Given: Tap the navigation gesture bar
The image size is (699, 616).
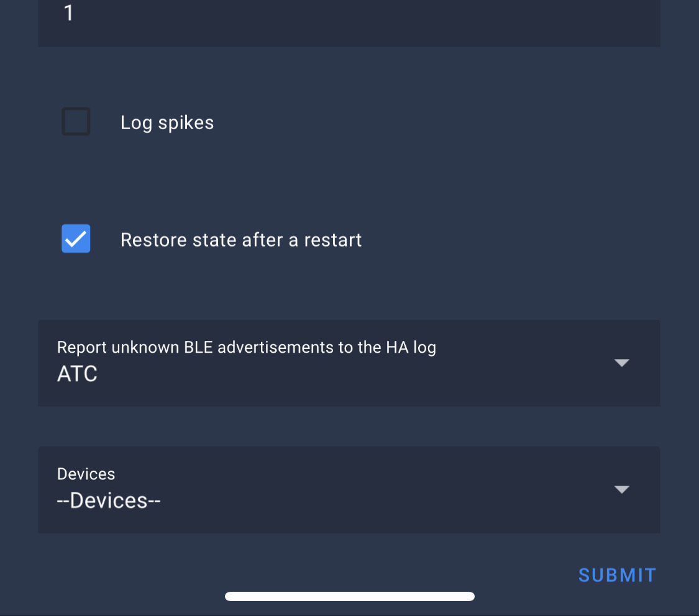Looking at the screenshot, I should coord(349,596).
